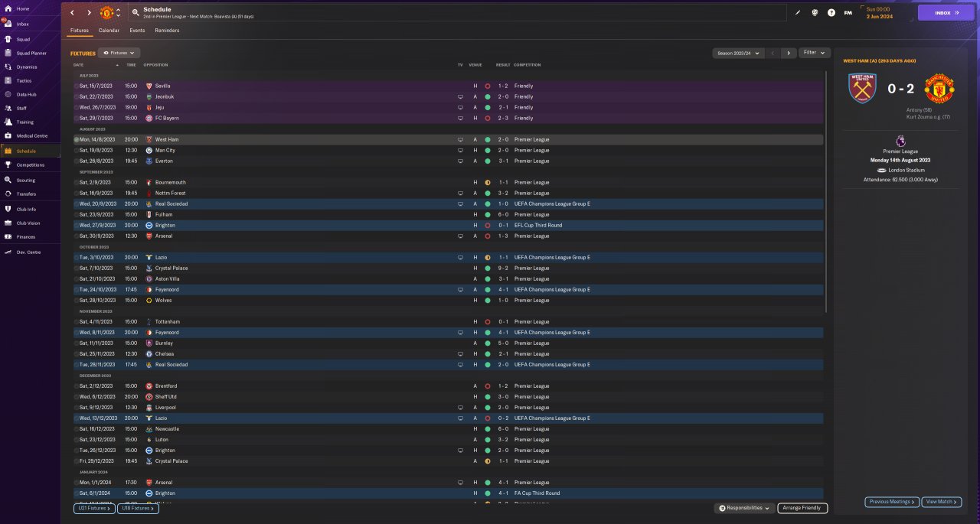Open Dynamics section
The height and width of the screenshot is (524, 980).
coord(26,67)
